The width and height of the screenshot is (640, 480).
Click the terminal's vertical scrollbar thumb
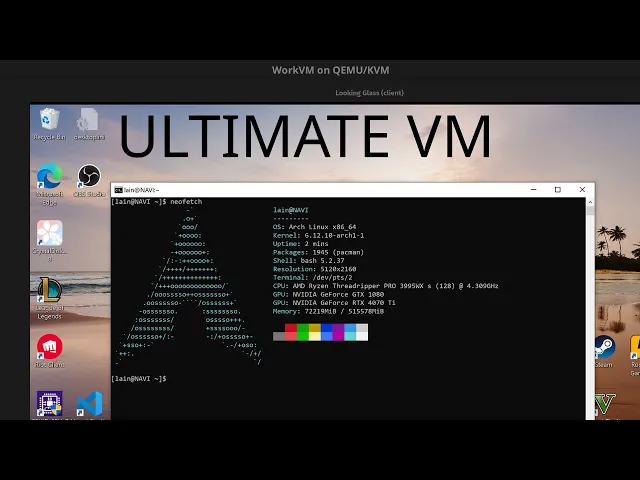click(x=590, y=211)
